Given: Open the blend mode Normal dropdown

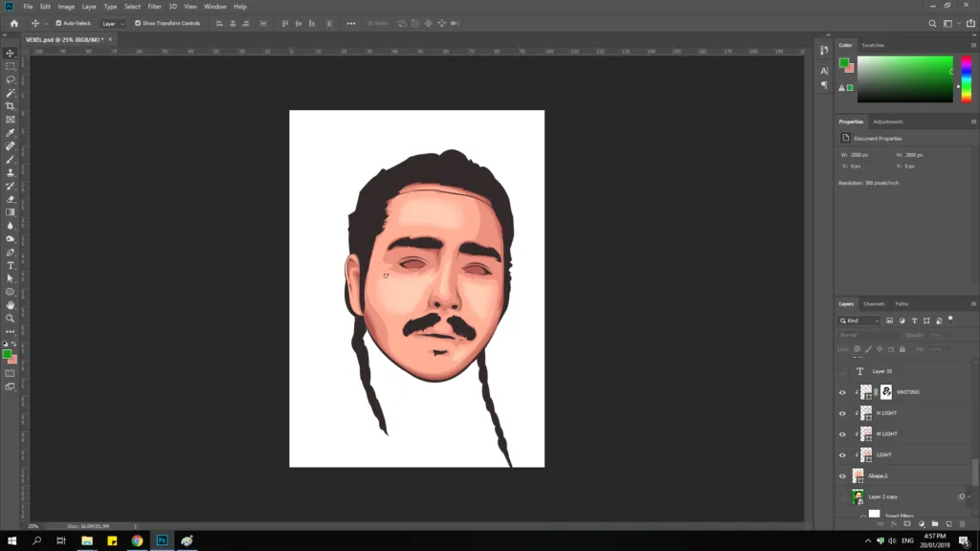Looking at the screenshot, I should point(869,335).
